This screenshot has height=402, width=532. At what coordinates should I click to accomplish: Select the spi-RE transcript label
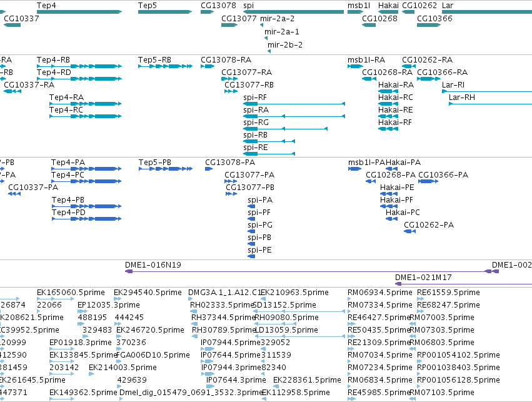[256, 148]
